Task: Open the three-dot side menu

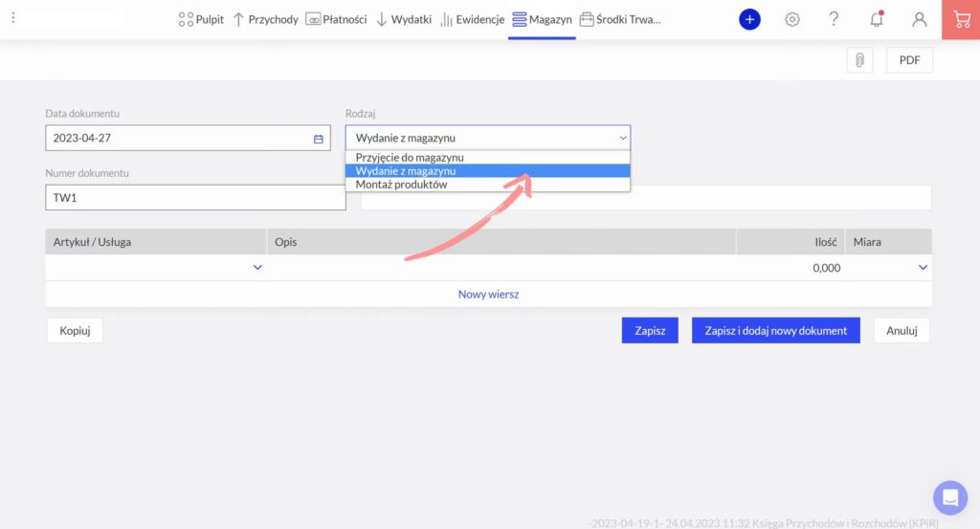Action: [12, 18]
